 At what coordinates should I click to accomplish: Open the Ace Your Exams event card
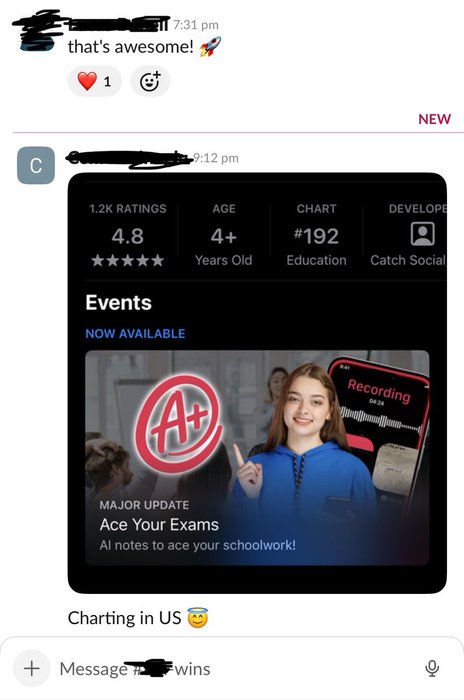click(x=257, y=458)
